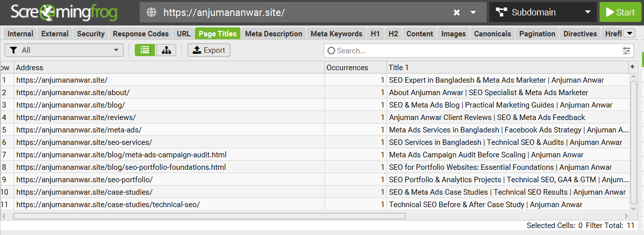Select the /seo-portfolio/ address cell

tap(169, 180)
